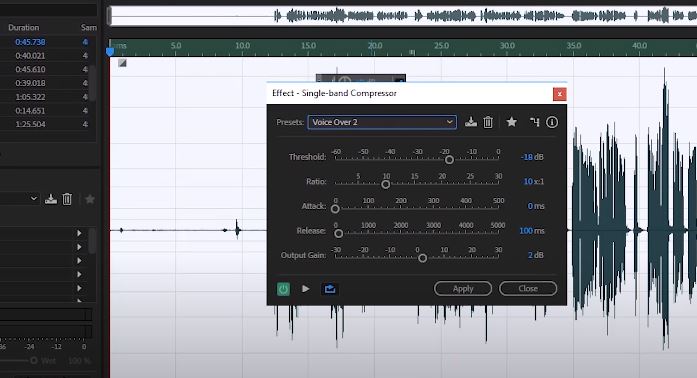Favorite star icon in left effects rack panel
697x378 pixels.
[x=89, y=199]
